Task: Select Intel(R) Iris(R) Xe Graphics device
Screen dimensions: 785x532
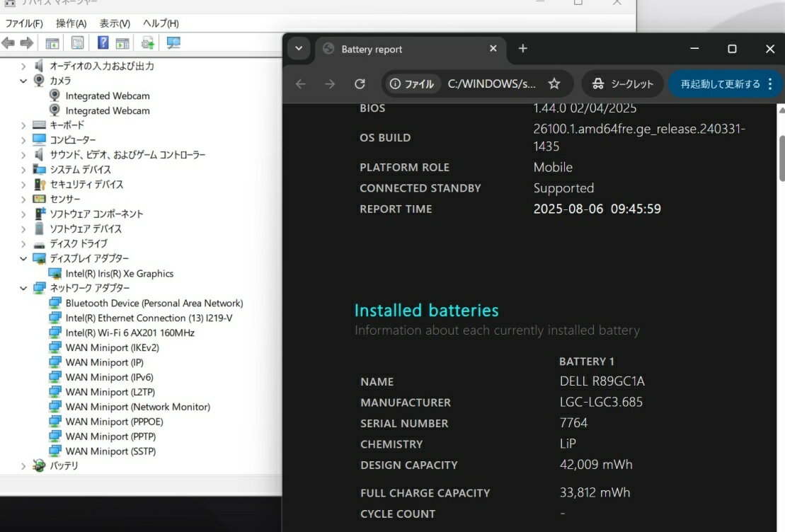Action: click(x=119, y=274)
